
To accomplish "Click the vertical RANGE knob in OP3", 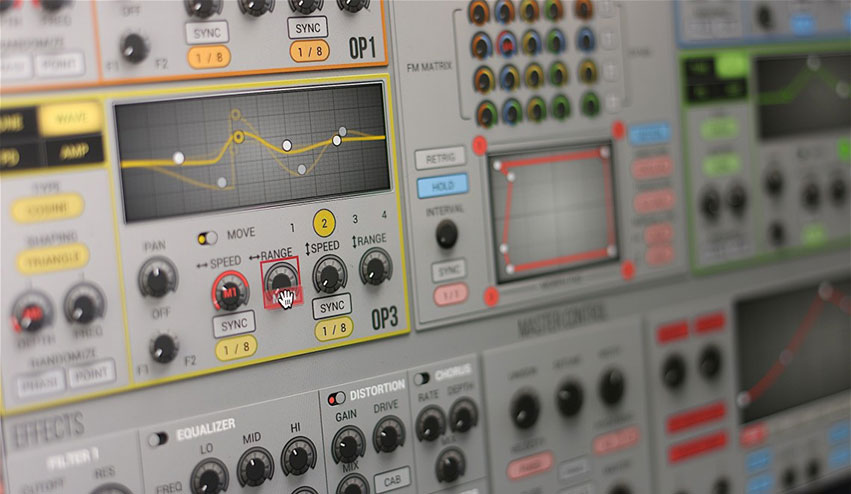I will [x=376, y=267].
